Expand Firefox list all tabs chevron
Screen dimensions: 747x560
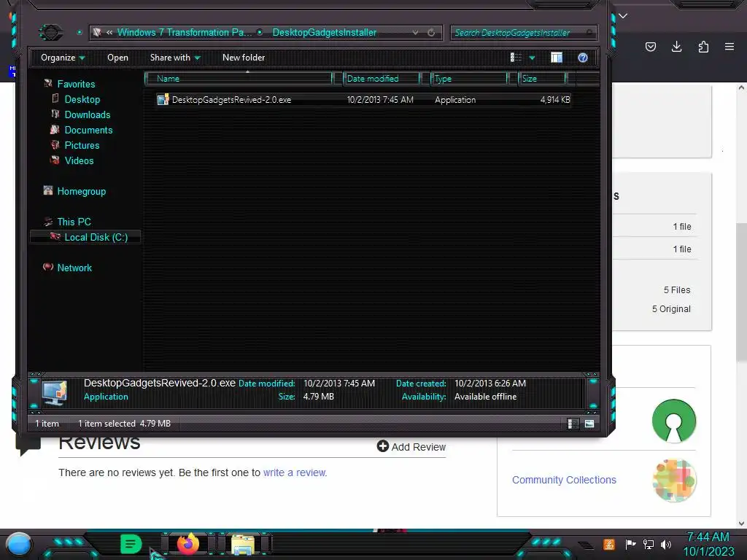pyautogui.click(x=623, y=16)
